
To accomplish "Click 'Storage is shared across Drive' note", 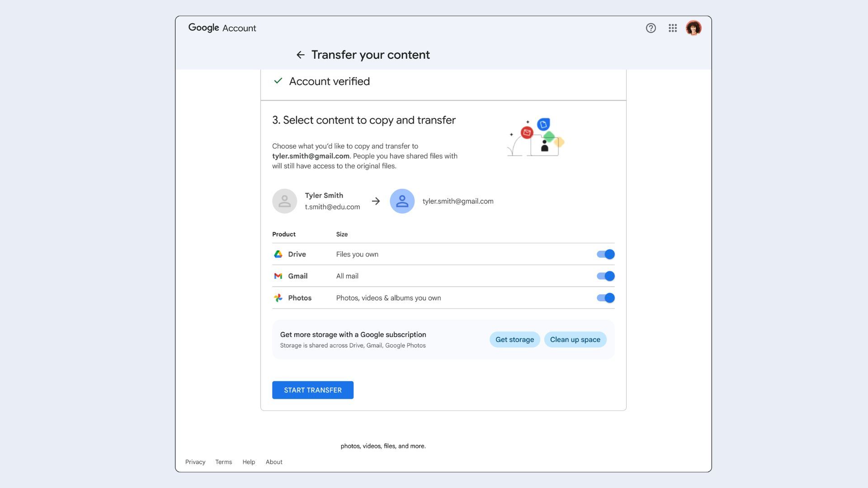I will [x=353, y=345].
